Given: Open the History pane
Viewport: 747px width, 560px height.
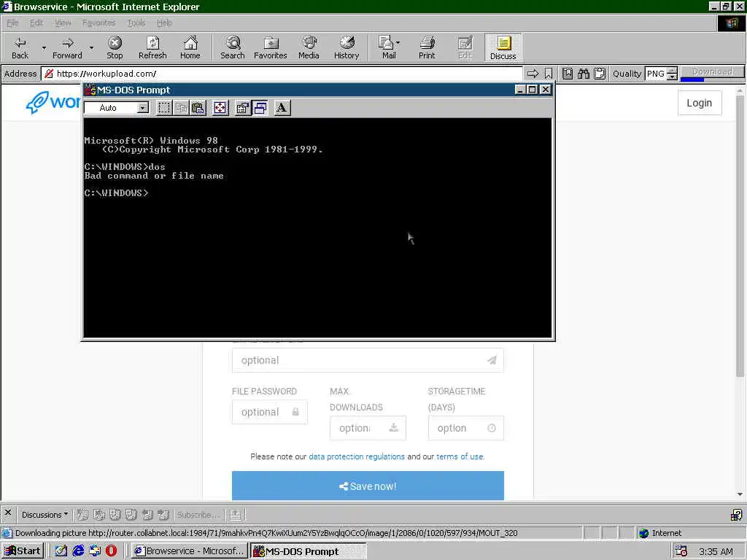Looking at the screenshot, I should click(x=347, y=47).
